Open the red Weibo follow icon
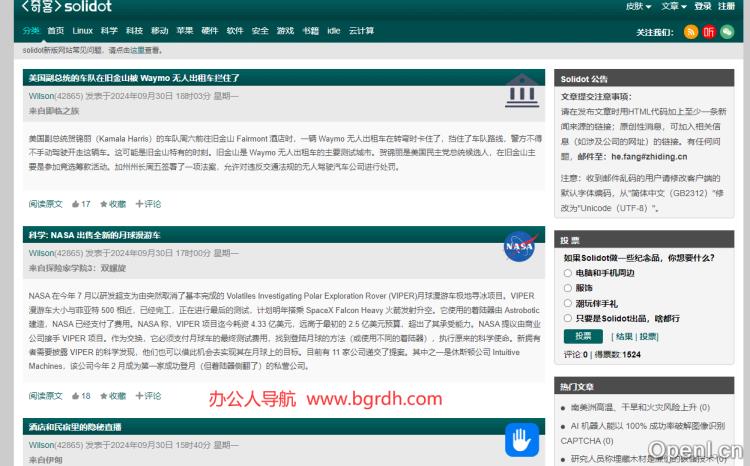 [709, 32]
